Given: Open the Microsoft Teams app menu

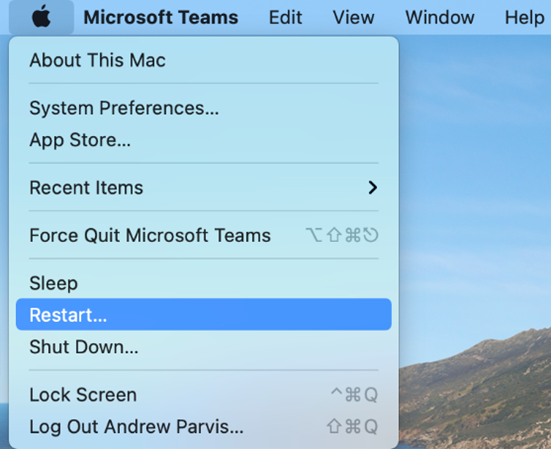Looking at the screenshot, I should 161,17.
